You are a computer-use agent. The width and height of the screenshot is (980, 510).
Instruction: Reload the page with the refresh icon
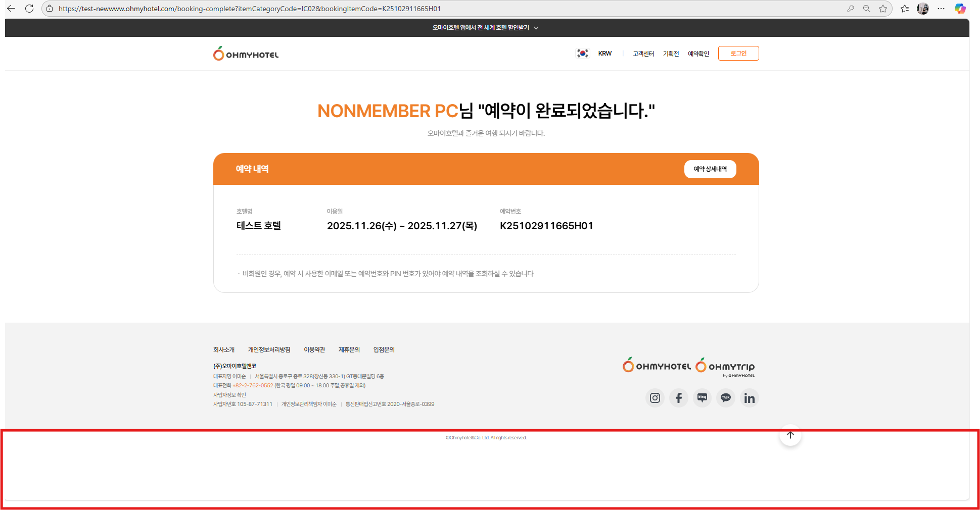(29, 9)
